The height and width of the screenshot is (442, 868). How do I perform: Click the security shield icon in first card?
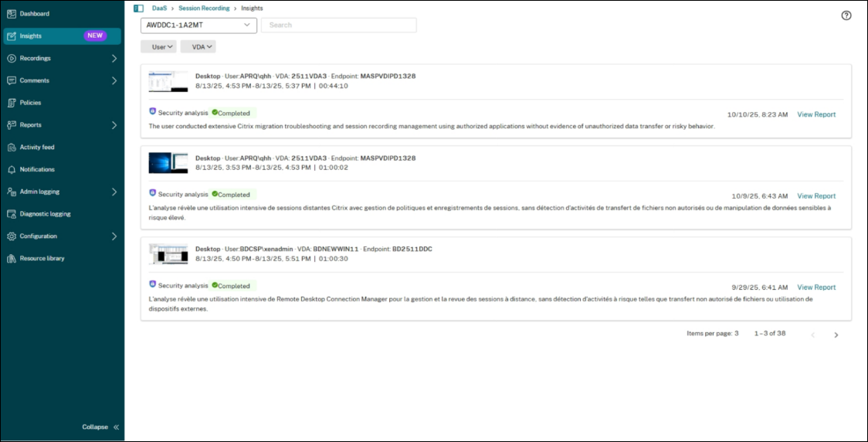(x=153, y=111)
